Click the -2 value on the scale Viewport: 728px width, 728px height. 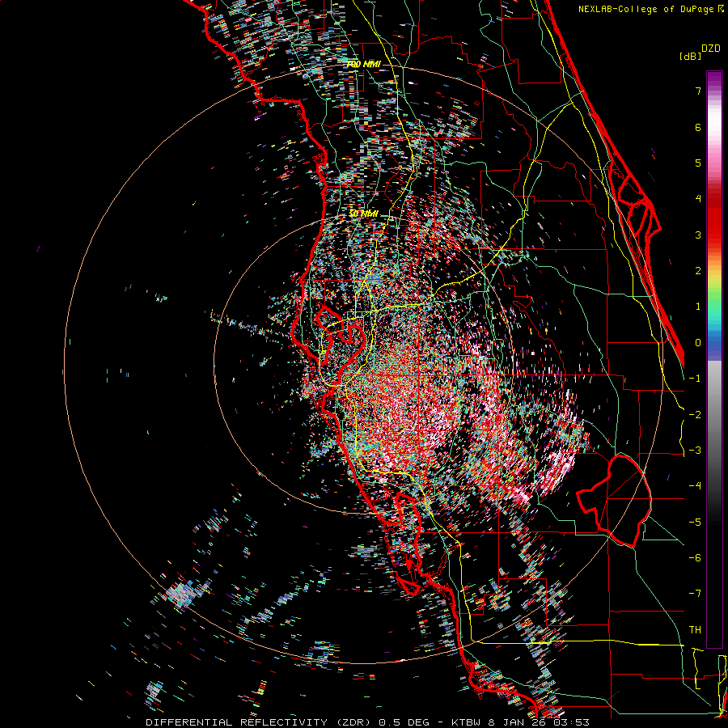(695, 415)
